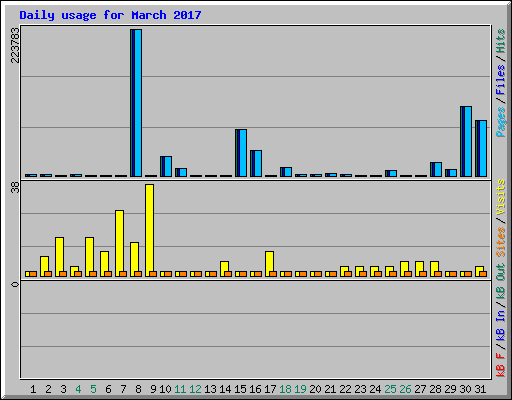Click the 'kB In' legend label

click(x=500, y=325)
